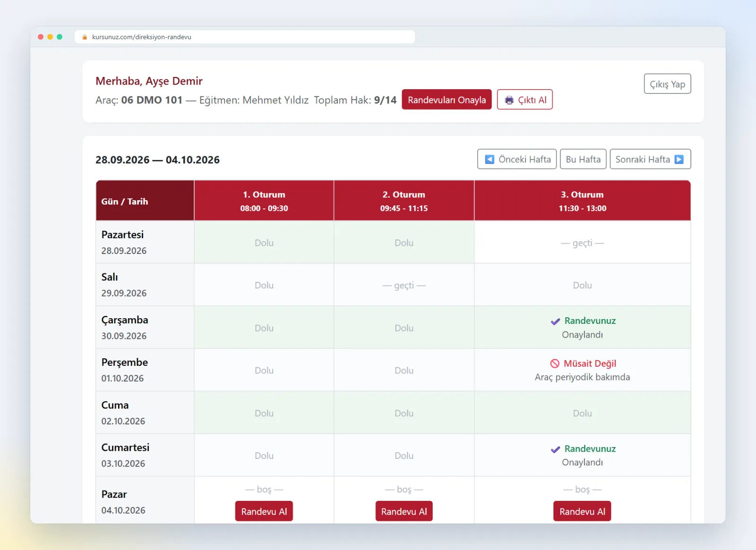Click the 1. Oturum column header
Image resolution: width=756 pixels, height=550 pixels.
[x=264, y=201]
